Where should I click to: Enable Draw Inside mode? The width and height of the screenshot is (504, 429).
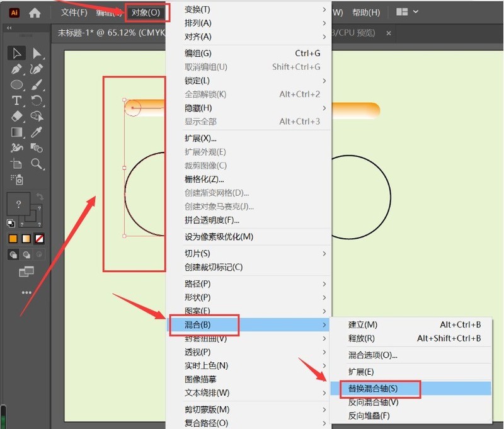[40, 255]
